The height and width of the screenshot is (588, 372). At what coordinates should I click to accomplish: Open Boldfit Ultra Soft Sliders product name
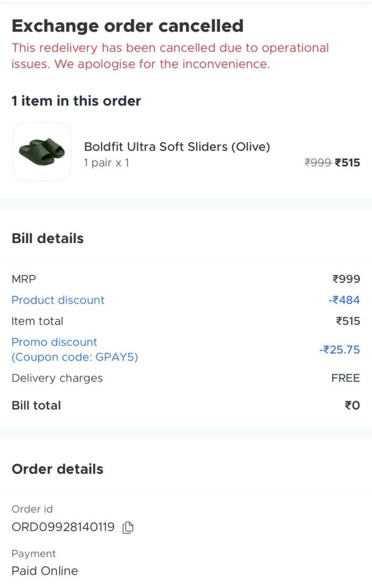point(177,147)
